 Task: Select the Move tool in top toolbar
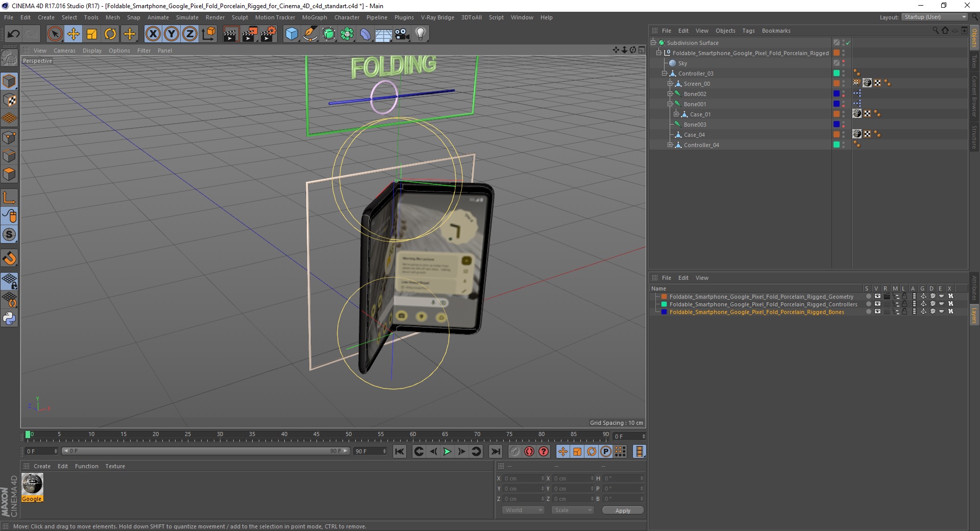click(x=73, y=34)
